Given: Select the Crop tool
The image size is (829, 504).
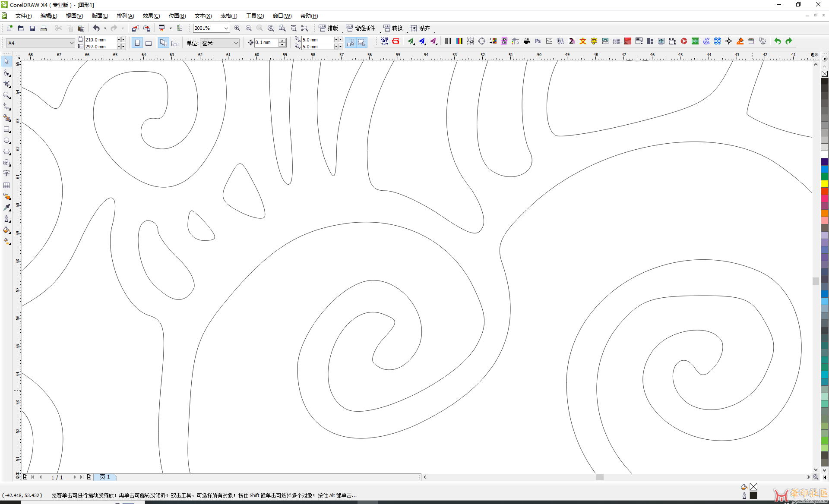Looking at the screenshot, I should tap(6, 84).
